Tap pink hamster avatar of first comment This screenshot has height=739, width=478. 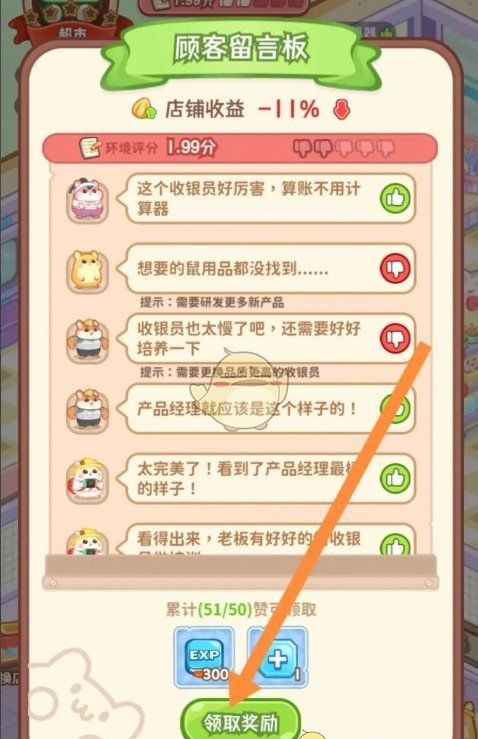tap(87, 200)
